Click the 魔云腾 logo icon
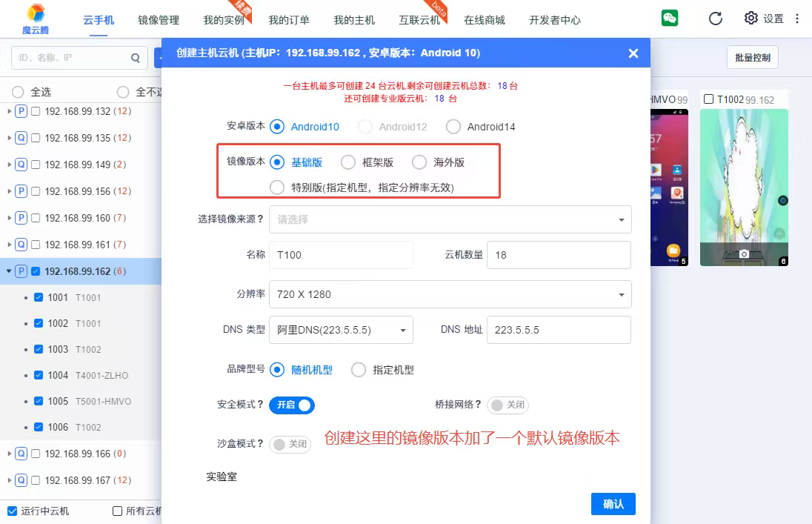Viewport: 812px width, 524px height. (36, 13)
